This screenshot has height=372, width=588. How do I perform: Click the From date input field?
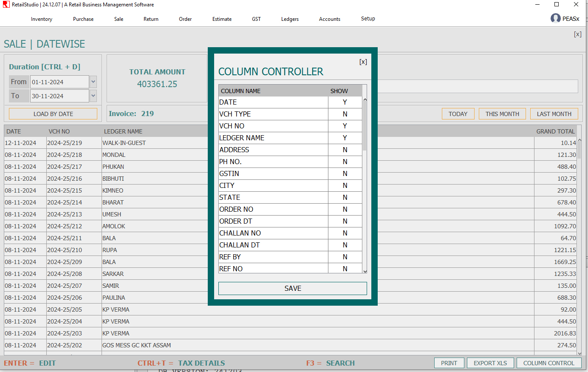(x=59, y=82)
